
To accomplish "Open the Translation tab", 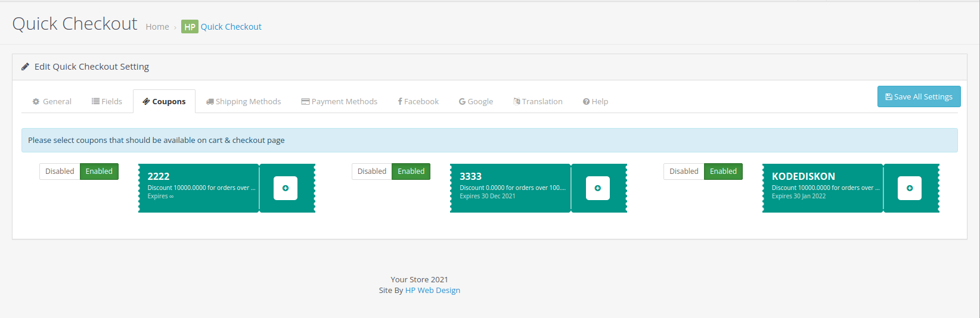I will (538, 102).
